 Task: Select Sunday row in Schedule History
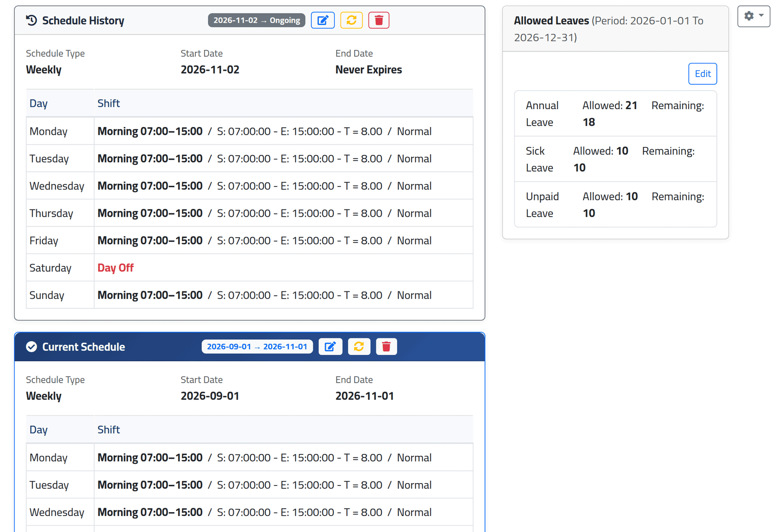coord(249,295)
